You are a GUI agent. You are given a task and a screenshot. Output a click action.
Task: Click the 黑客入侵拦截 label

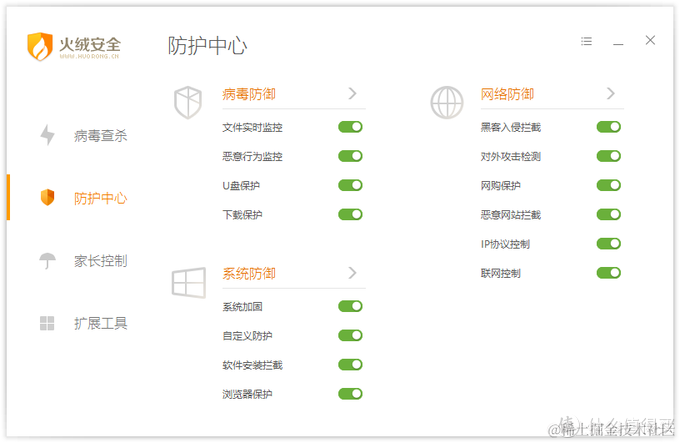tap(511, 127)
